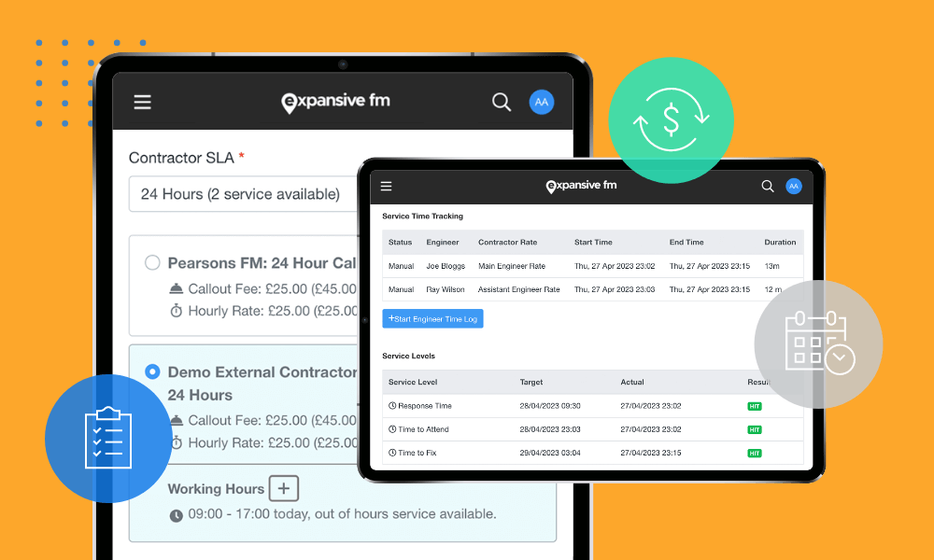Click Status column header in time tracking

401,243
